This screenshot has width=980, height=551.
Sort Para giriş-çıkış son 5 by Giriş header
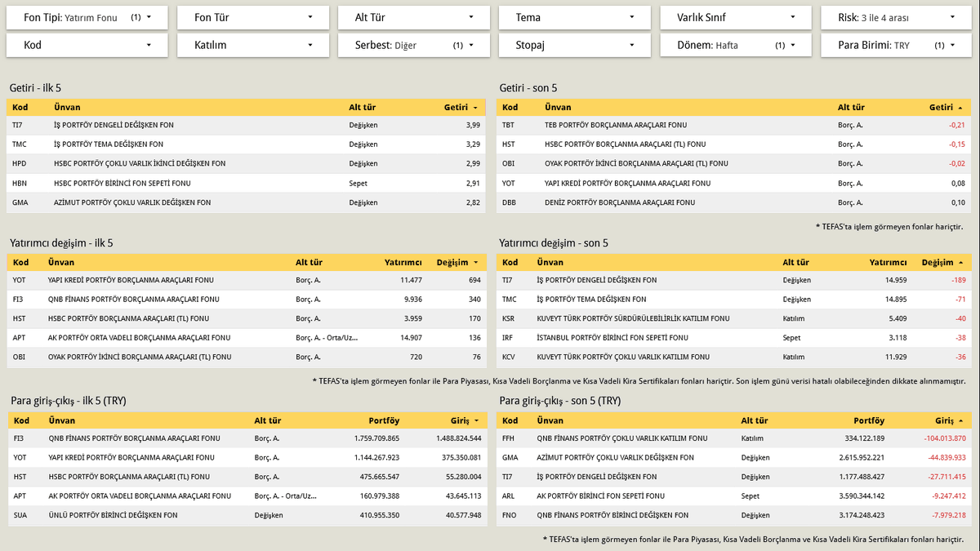[945, 420]
